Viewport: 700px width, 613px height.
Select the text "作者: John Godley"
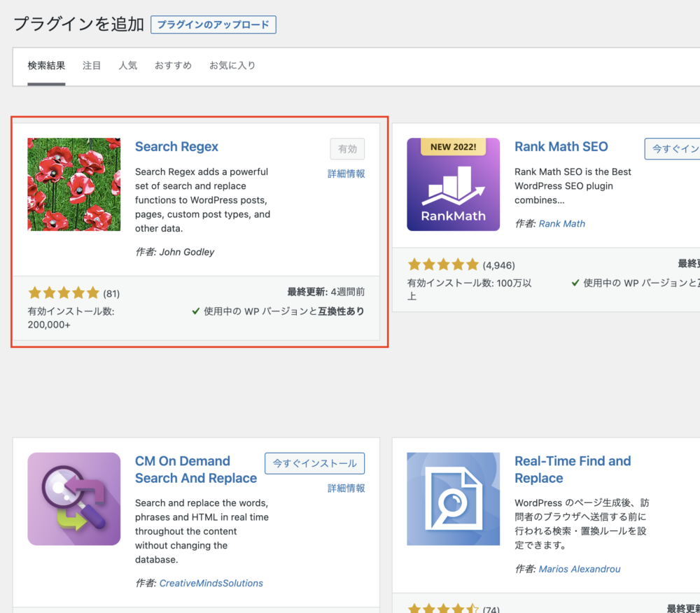click(x=175, y=252)
